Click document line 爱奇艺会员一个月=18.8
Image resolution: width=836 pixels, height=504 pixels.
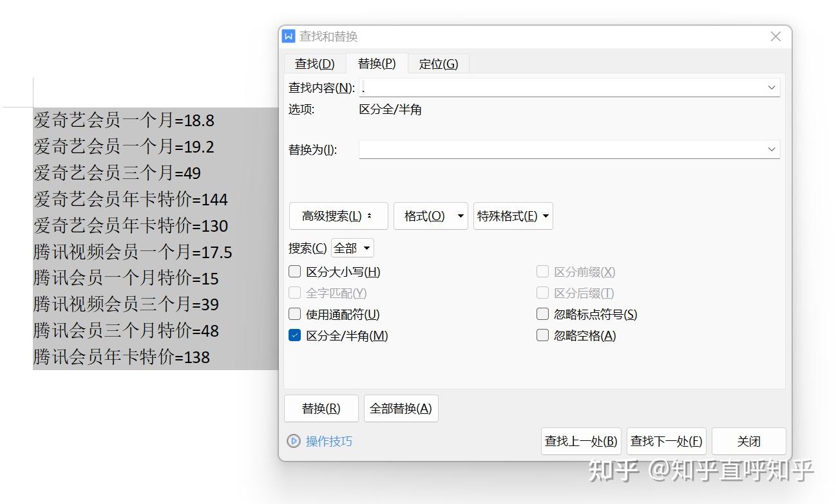pyautogui.click(x=124, y=120)
